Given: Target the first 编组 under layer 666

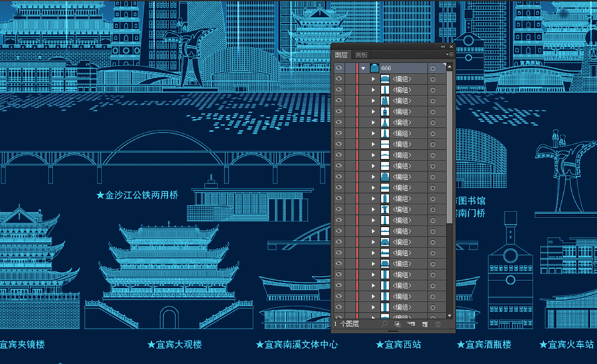Looking at the screenshot, I should [x=433, y=79].
